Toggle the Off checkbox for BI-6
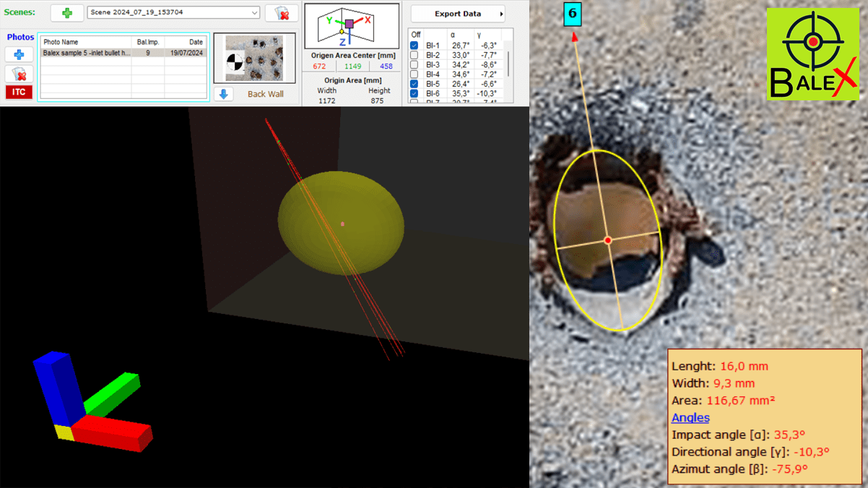Viewport: 868px width, 488px height. [414, 94]
